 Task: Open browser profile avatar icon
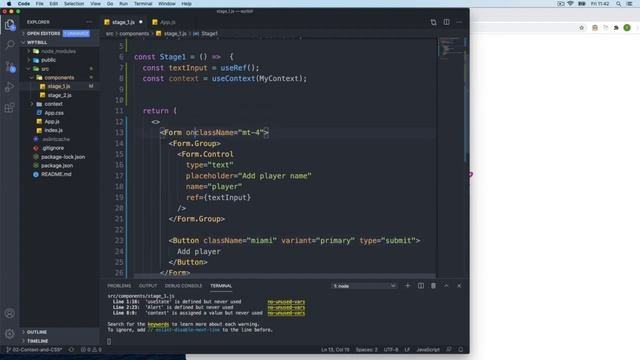tap(627, 28)
